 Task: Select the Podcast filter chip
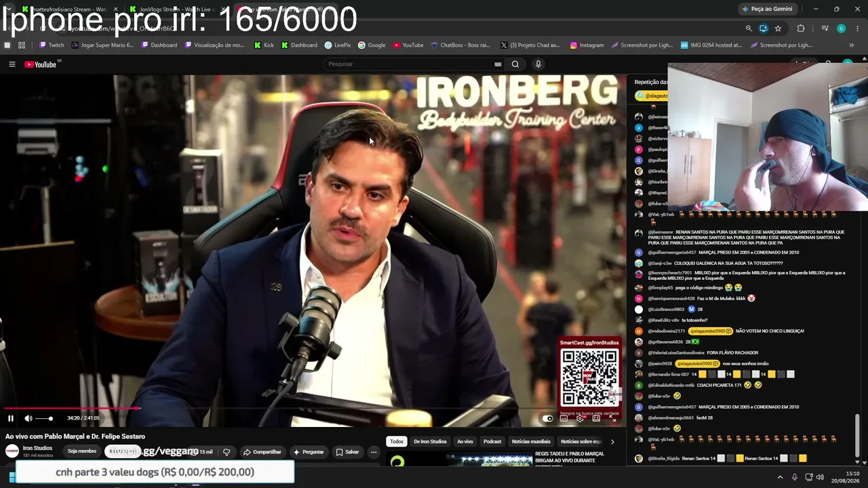click(492, 442)
